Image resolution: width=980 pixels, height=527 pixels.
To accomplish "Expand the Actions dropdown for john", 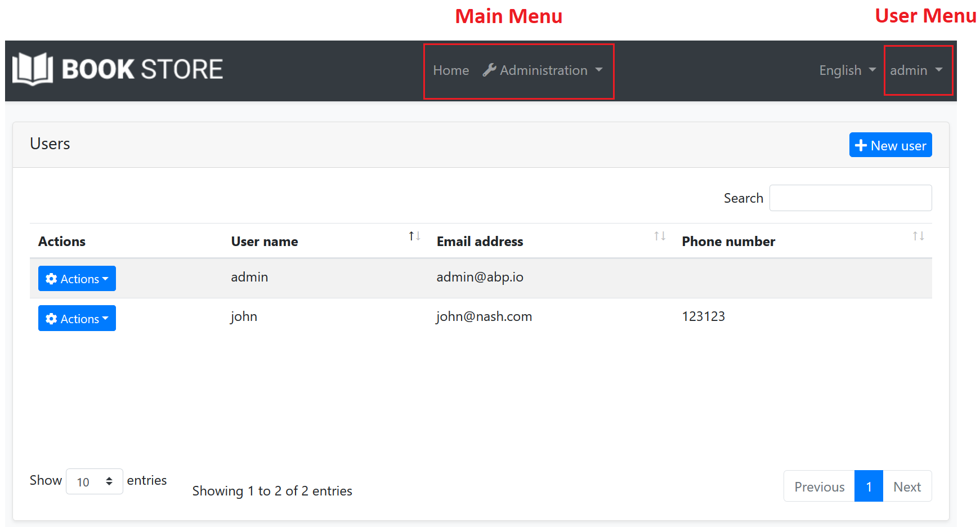I will (77, 318).
